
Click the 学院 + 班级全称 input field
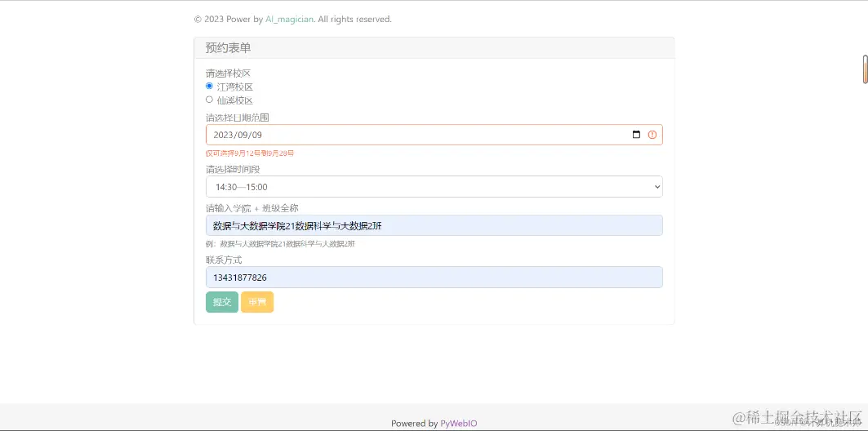[434, 225]
